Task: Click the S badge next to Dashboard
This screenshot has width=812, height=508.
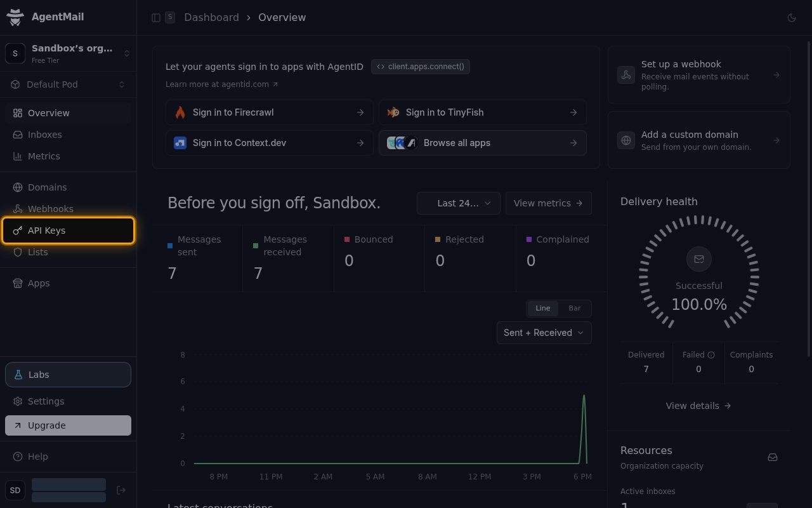Action: point(170,18)
